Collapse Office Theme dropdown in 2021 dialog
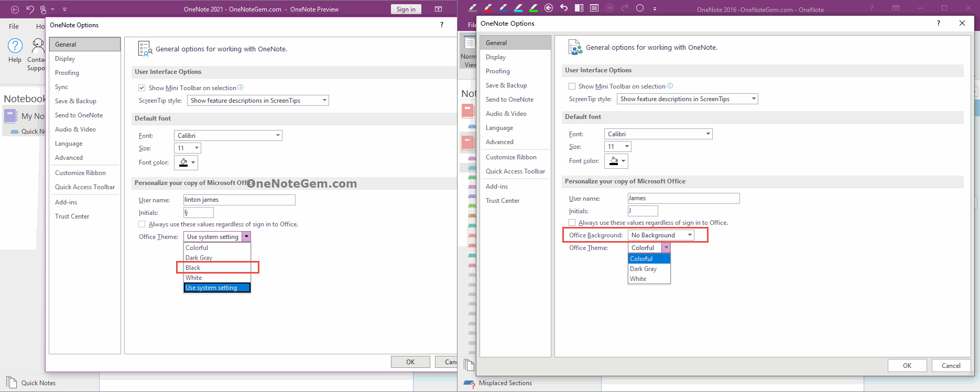The width and height of the screenshot is (980, 392). click(246, 237)
